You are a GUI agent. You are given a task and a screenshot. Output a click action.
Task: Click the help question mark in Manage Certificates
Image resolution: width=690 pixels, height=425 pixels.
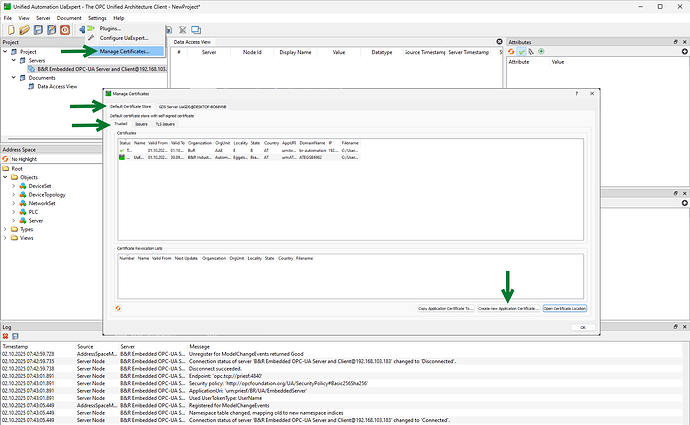pyautogui.click(x=577, y=93)
